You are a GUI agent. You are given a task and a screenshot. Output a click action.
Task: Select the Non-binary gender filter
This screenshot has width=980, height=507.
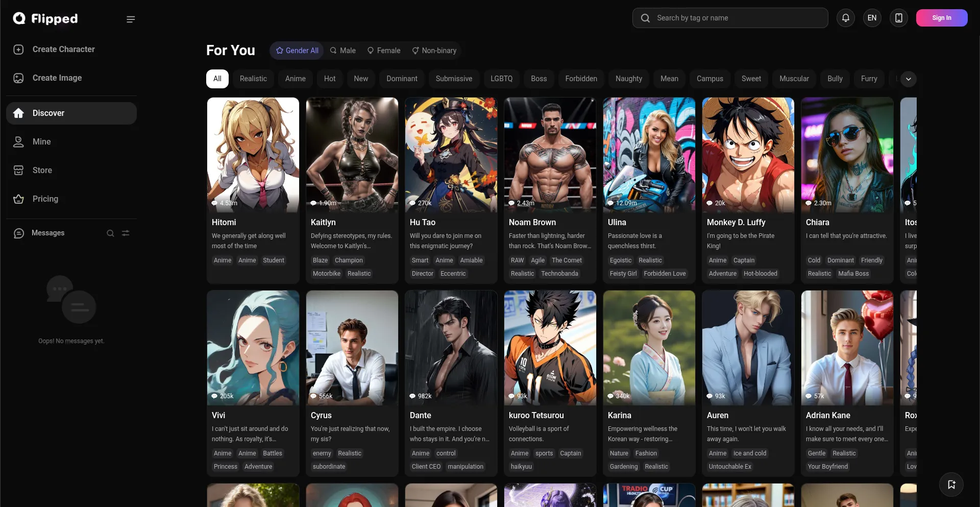[434, 51]
